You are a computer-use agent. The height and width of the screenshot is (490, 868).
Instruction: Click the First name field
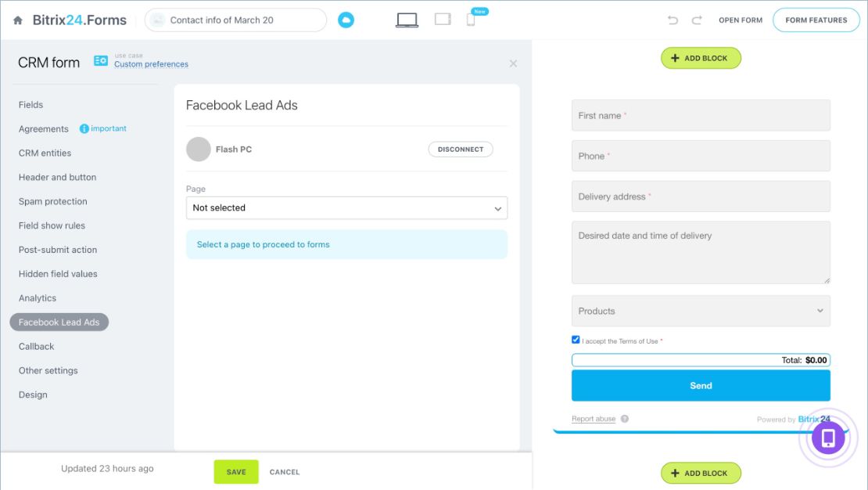[701, 115]
